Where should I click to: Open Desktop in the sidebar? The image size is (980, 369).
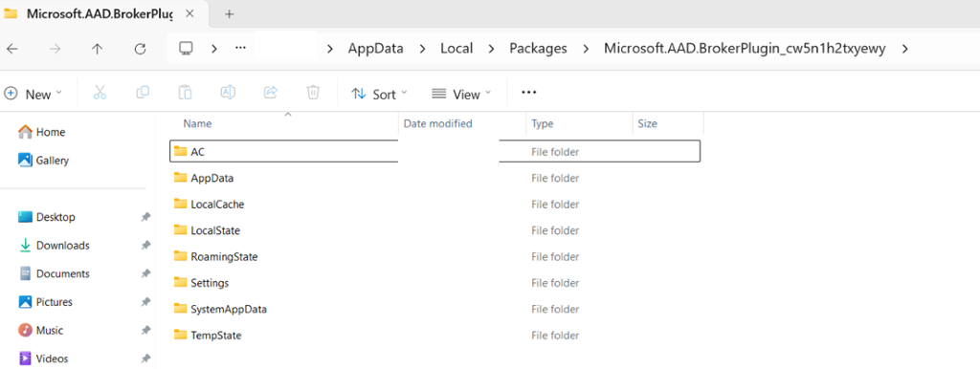point(47,217)
